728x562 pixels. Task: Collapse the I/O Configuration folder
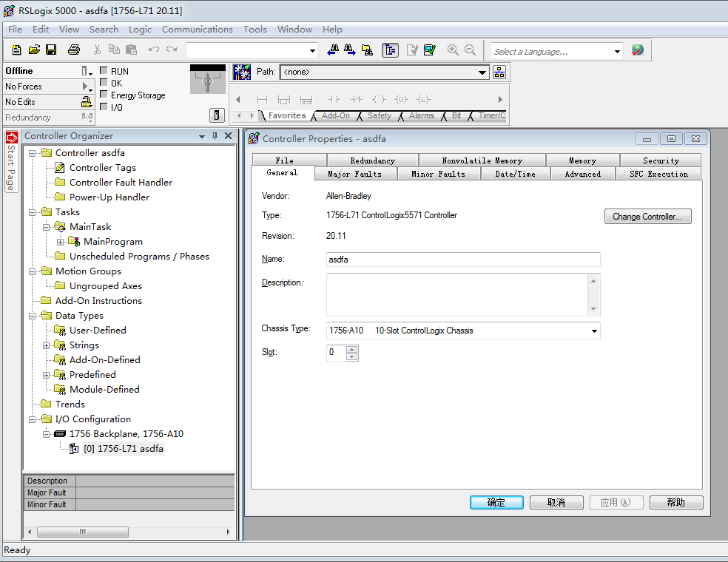pyautogui.click(x=32, y=419)
